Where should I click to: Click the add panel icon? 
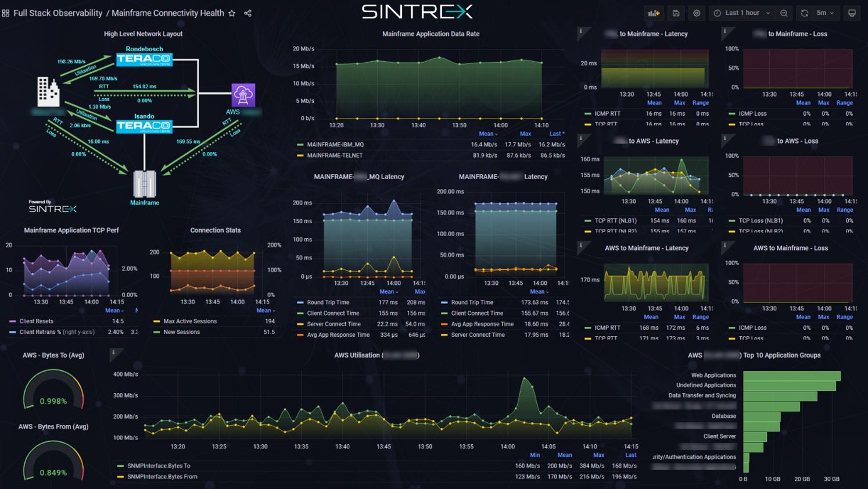point(654,13)
